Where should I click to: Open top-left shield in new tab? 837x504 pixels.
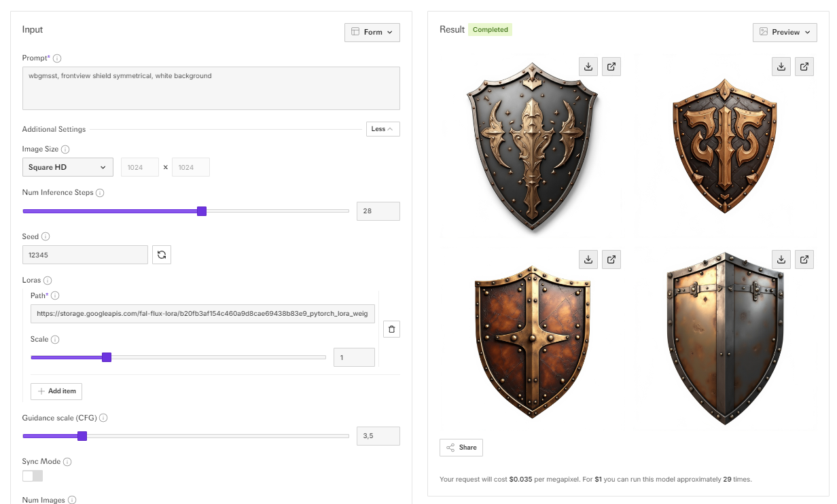click(x=611, y=67)
